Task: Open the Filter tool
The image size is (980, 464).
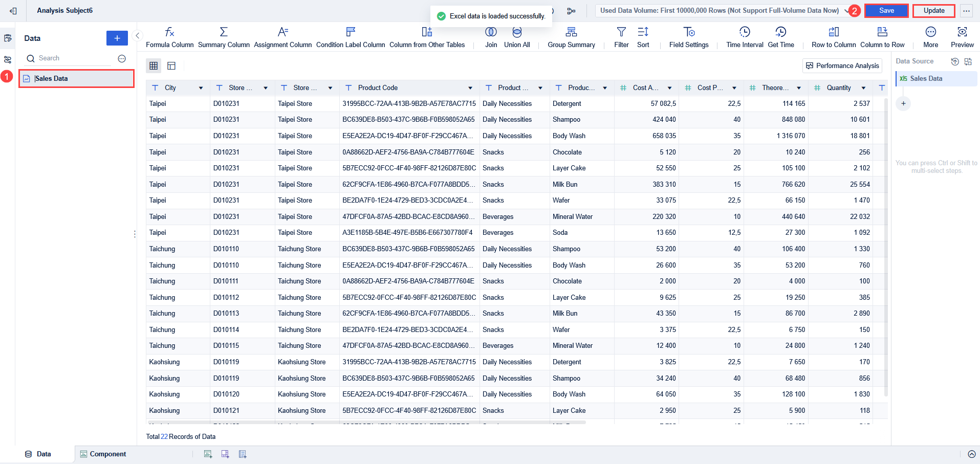Action: pyautogui.click(x=621, y=38)
